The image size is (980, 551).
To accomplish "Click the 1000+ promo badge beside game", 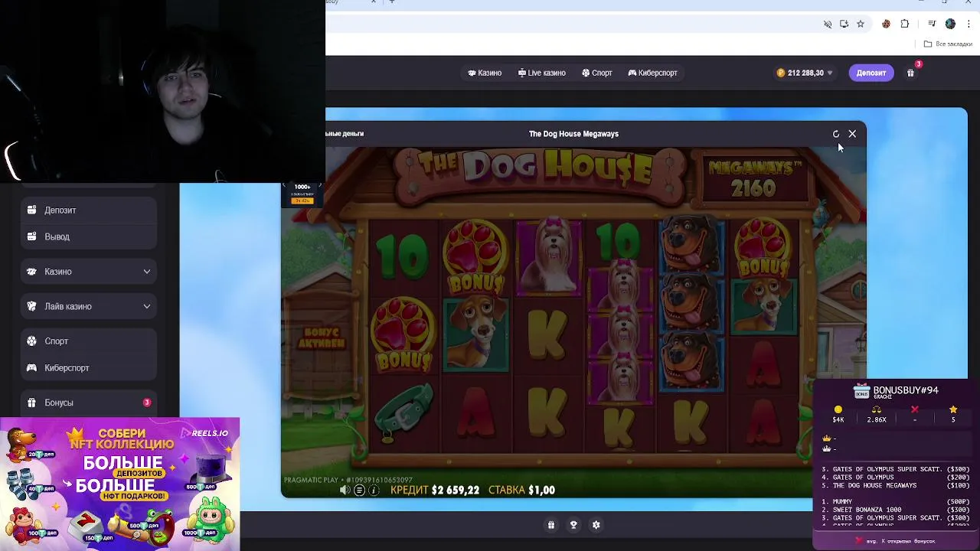I will pyautogui.click(x=302, y=193).
